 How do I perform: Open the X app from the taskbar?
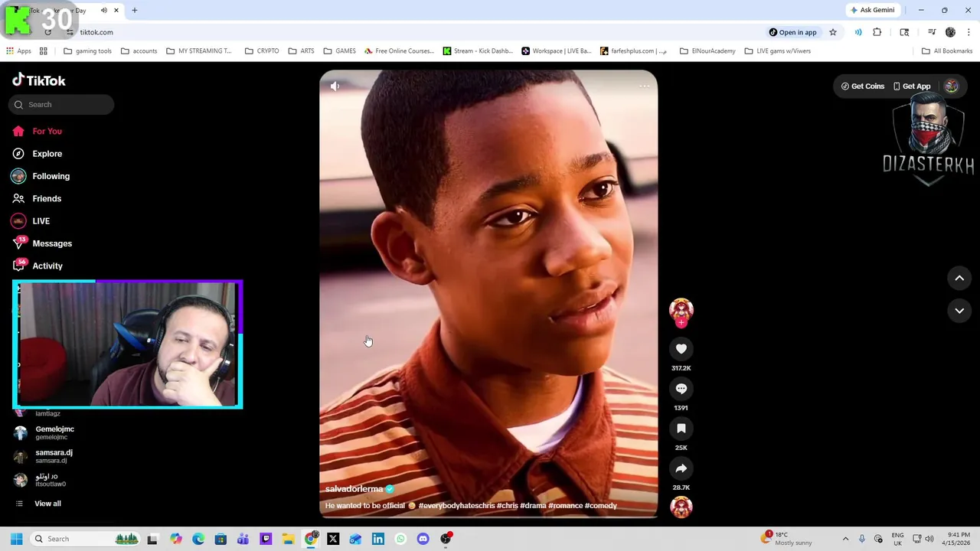(333, 539)
